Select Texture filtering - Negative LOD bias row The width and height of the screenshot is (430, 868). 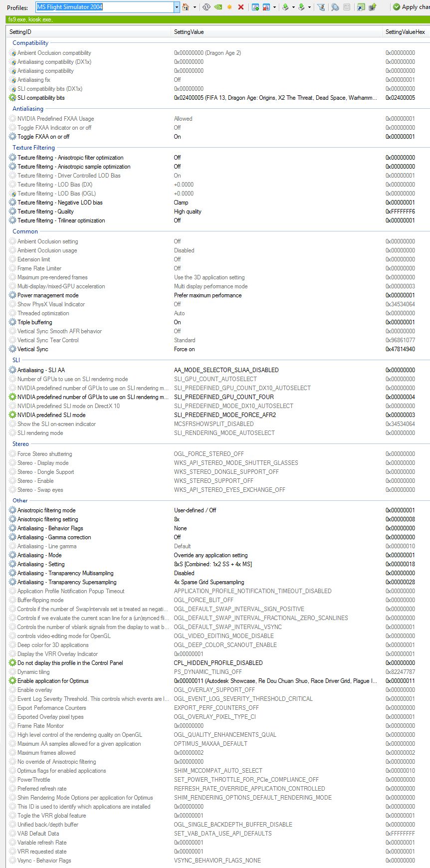(218, 203)
